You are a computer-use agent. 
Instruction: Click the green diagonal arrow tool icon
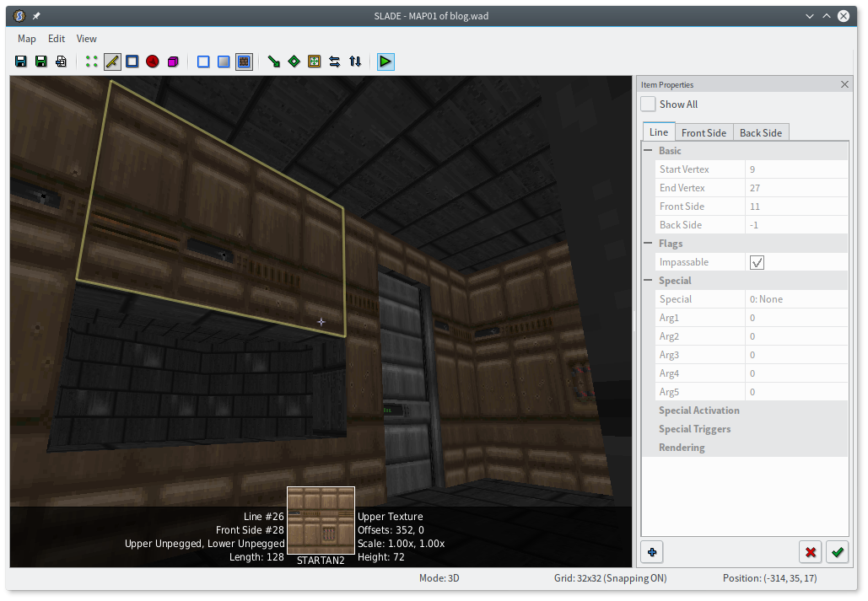tap(273, 62)
